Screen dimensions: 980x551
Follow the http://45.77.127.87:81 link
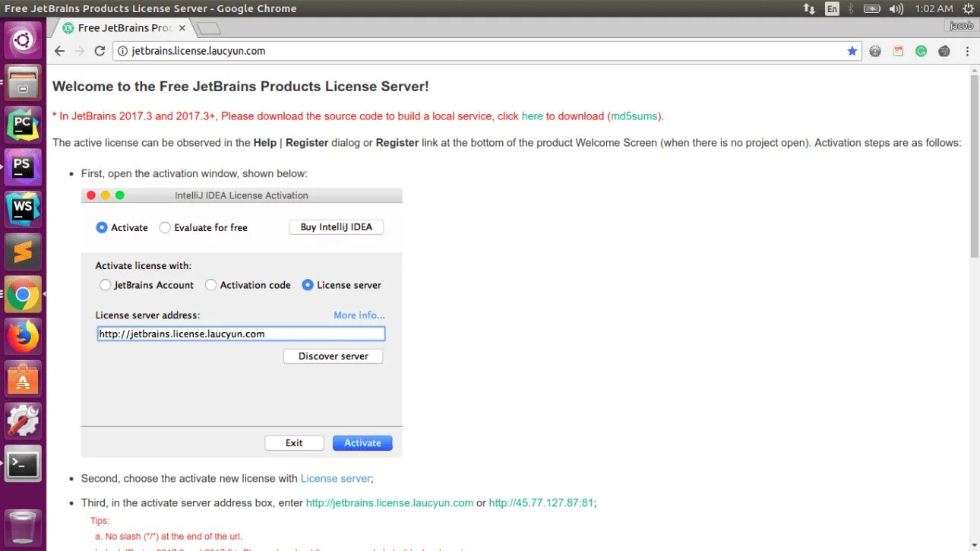541,503
